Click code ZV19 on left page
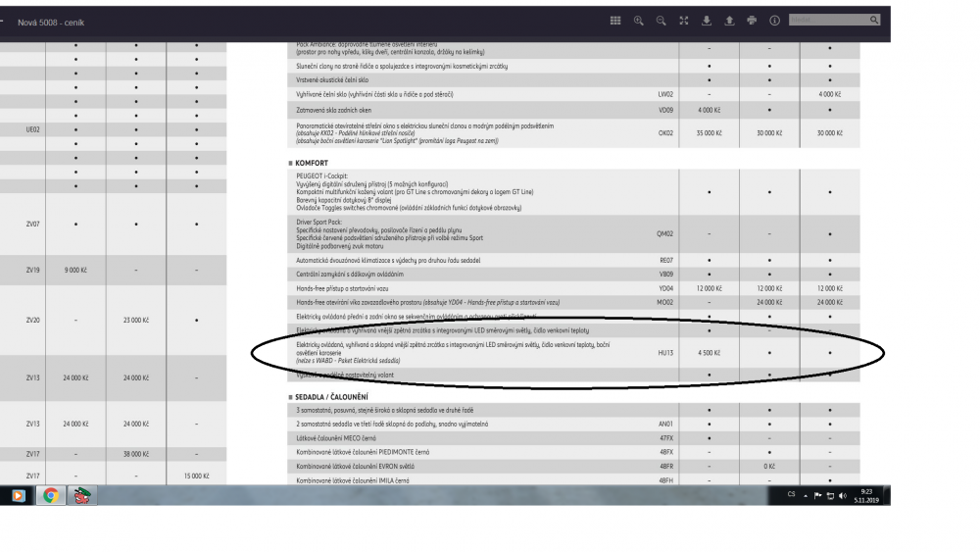 click(x=32, y=271)
